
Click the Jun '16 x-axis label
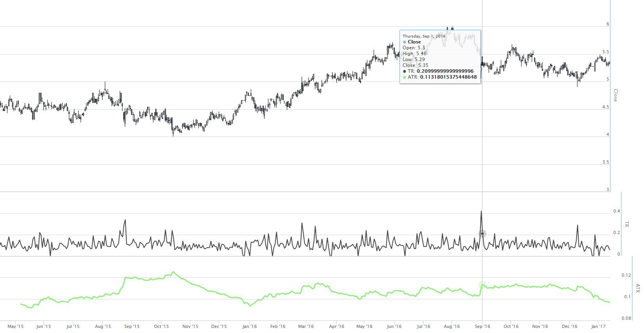(x=394, y=326)
